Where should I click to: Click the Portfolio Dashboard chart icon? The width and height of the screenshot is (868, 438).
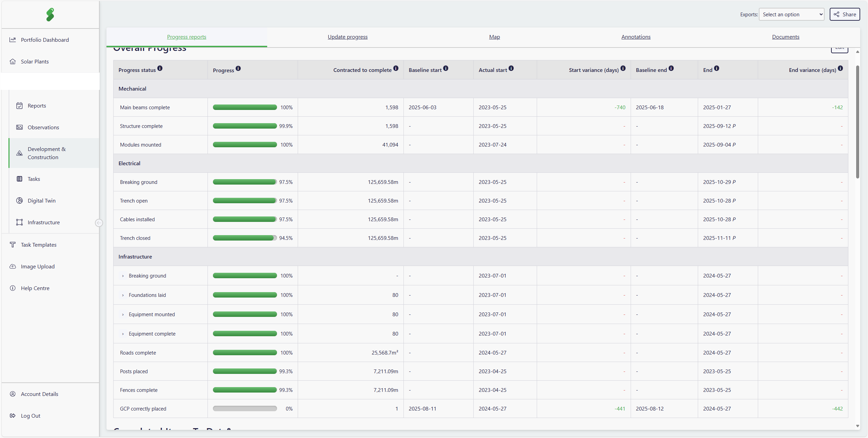[x=13, y=40]
